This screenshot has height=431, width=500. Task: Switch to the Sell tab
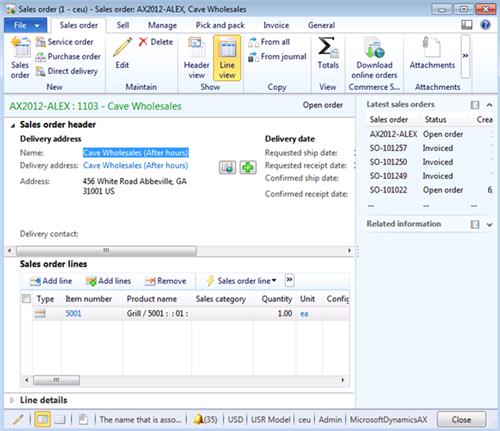[123, 25]
